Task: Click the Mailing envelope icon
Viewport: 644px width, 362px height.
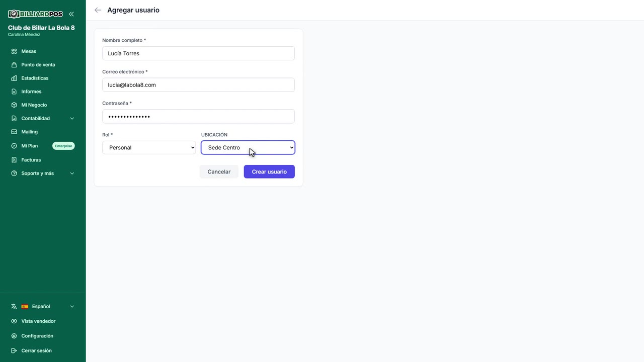Action: (14, 132)
